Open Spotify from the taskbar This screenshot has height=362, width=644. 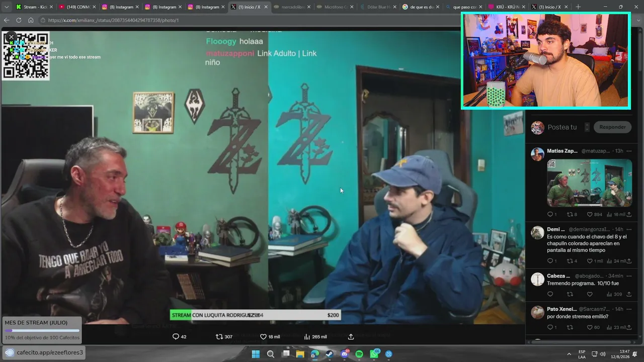pos(359,354)
